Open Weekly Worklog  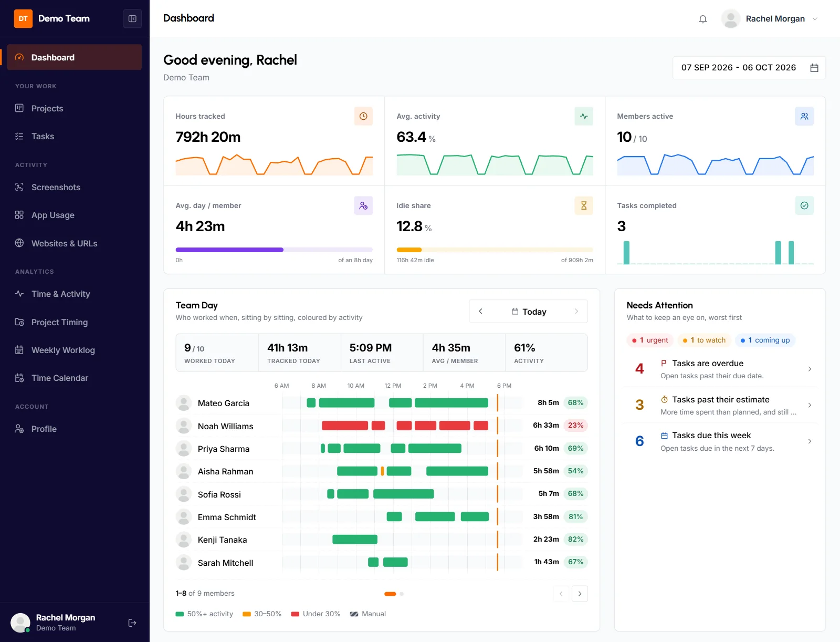pyautogui.click(x=74, y=350)
